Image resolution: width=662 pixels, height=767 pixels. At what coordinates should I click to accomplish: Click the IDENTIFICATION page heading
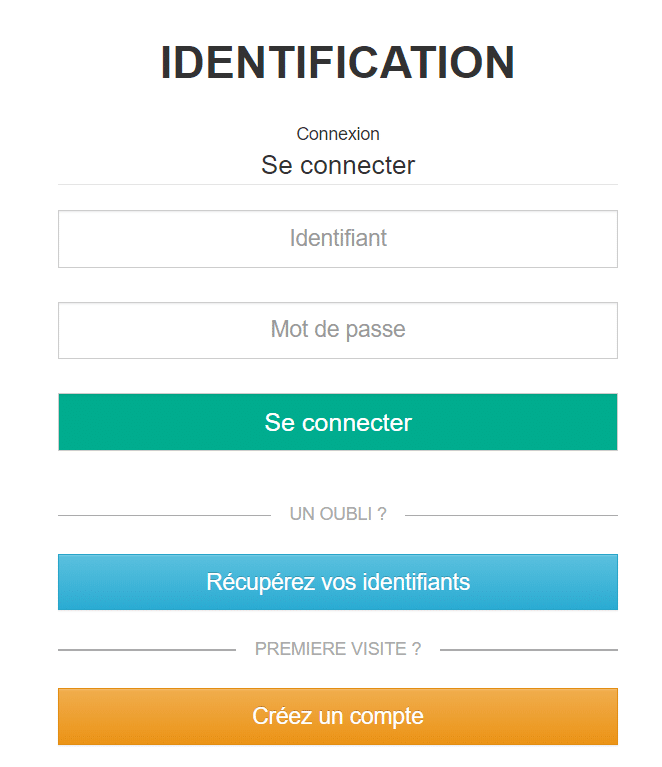point(338,63)
